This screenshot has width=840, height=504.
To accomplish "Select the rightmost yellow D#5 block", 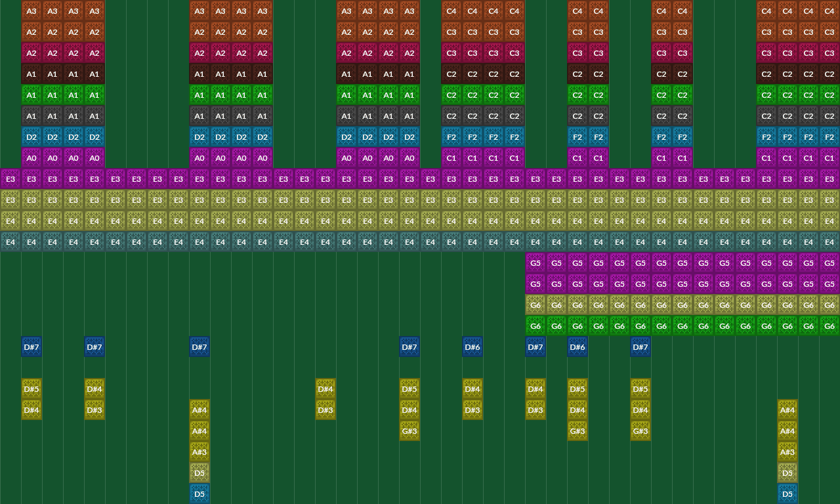I will [640, 389].
